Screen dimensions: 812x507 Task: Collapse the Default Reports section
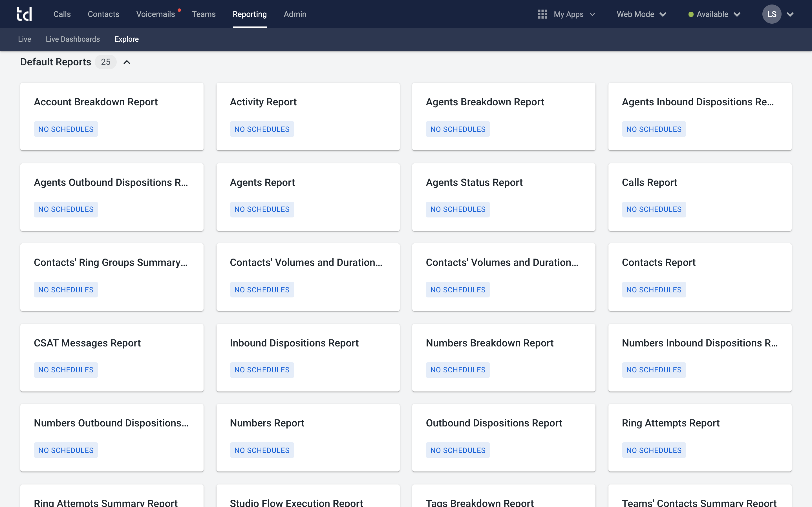127,62
